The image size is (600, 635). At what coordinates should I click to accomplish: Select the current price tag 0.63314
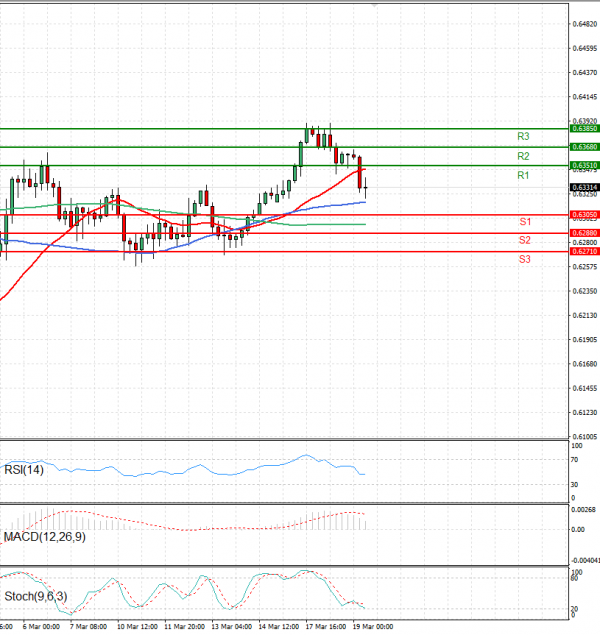pos(585,188)
